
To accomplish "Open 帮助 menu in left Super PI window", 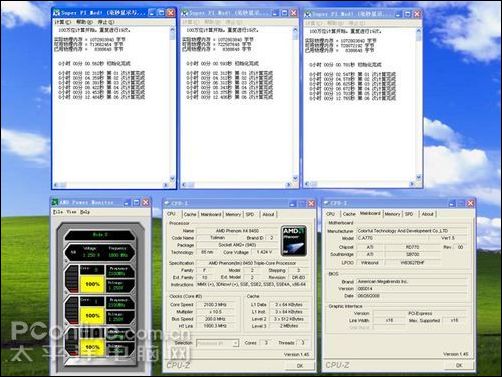I will 84,22.
